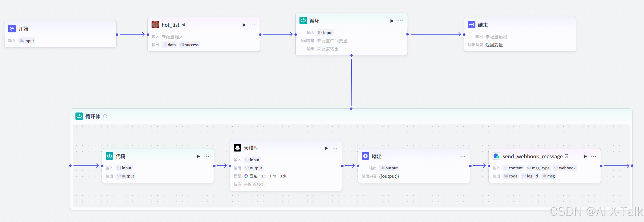Click the 输出 output node icon

tap(366, 156)
